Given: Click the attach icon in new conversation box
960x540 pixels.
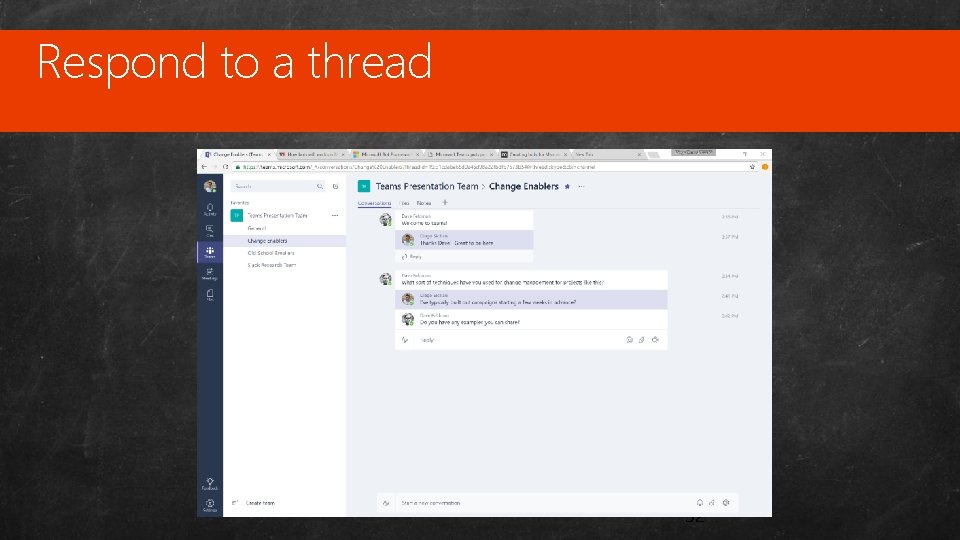Looking at the screenshot, I should pyautogui.click(x=712, y=503).
